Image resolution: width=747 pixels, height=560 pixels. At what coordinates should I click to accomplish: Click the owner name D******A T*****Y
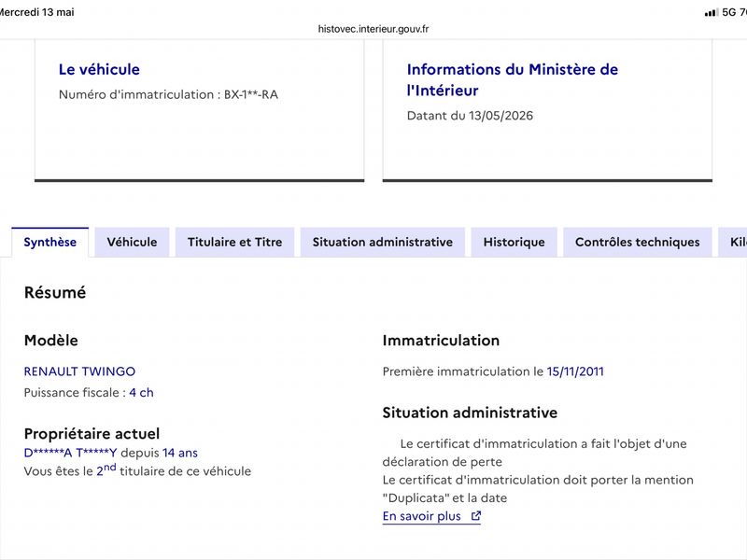[71, 453]
